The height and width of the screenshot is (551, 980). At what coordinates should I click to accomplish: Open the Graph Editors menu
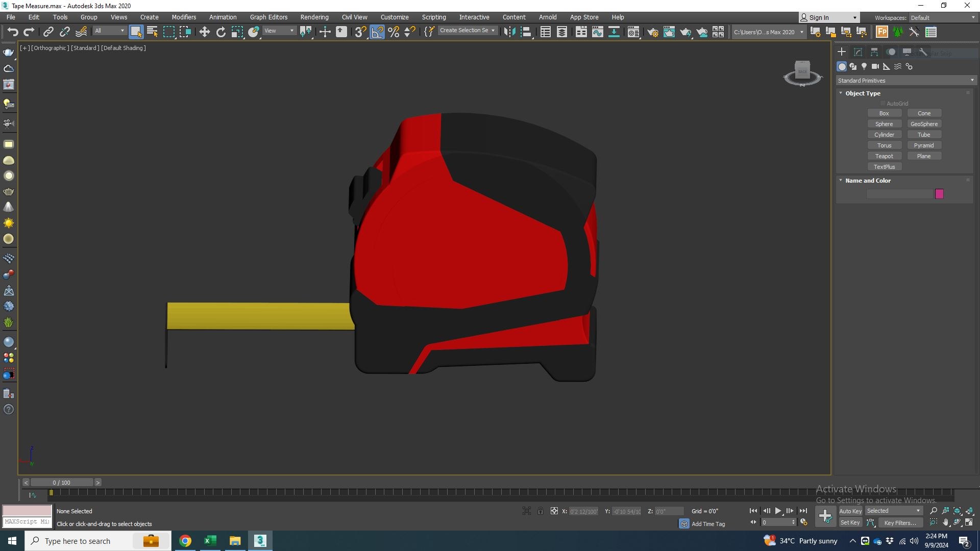[x=268, y=17]
